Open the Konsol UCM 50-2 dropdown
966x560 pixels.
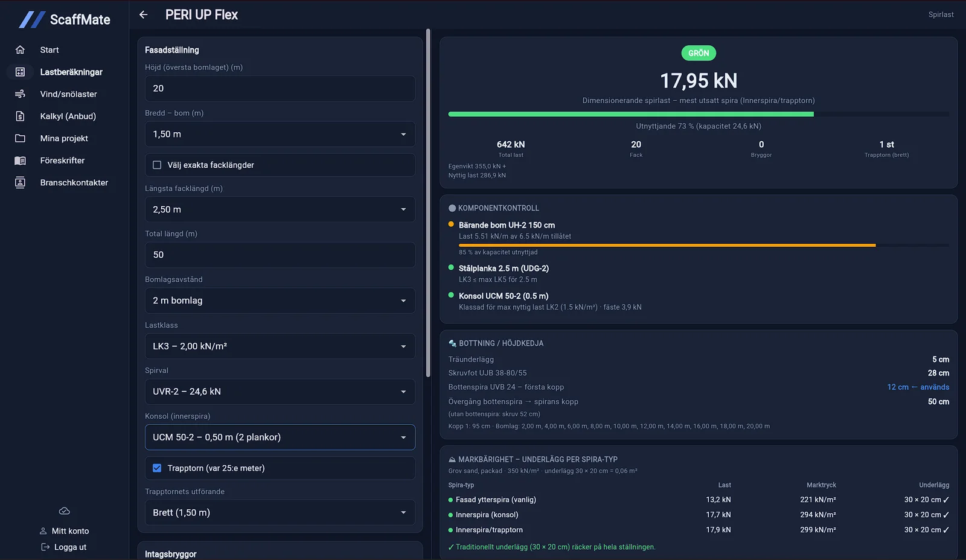point(280,437)
